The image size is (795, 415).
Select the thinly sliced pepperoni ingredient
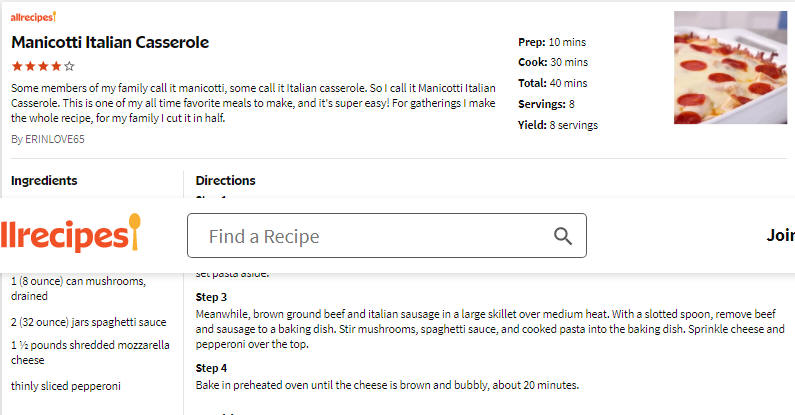point(66,386)
